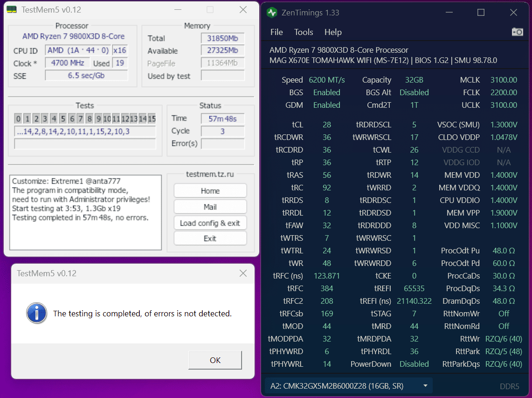Select test box 8 in Tests
The image size is (532, 398).
tap(90, 119)
